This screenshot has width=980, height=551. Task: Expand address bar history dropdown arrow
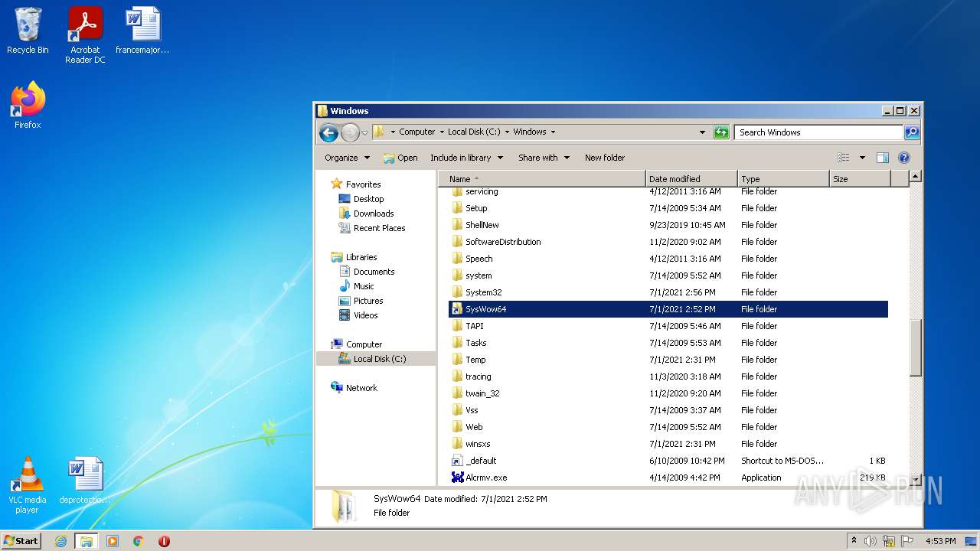click(702, 132)
